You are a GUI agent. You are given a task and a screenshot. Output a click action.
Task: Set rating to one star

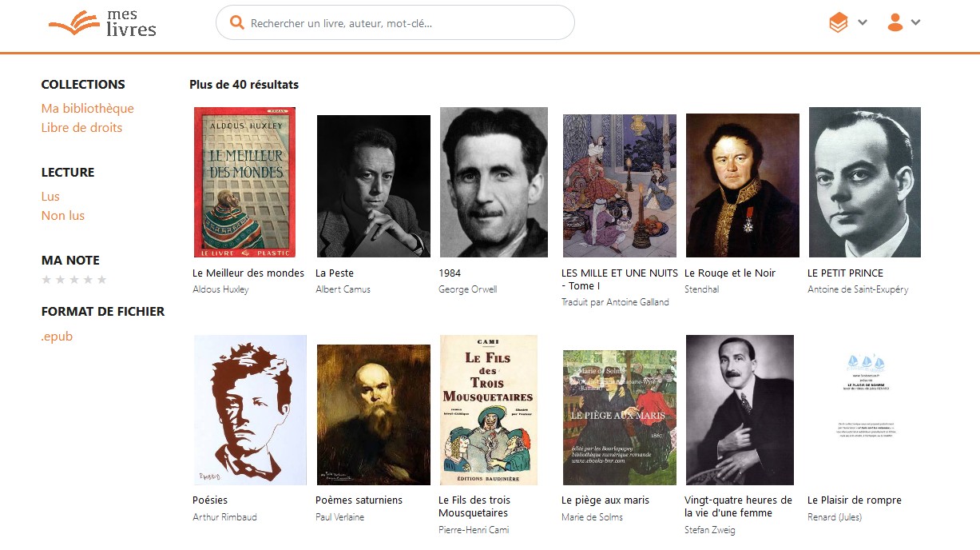[46, 280]
